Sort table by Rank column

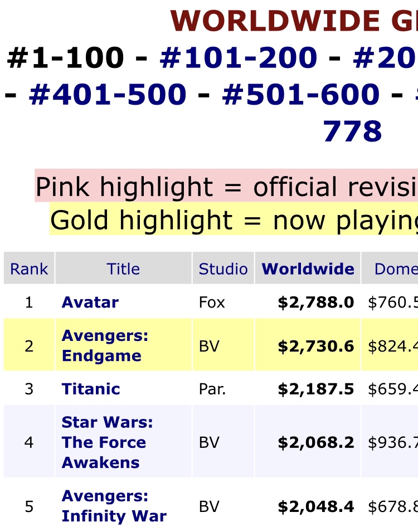(x=29, y=269)
